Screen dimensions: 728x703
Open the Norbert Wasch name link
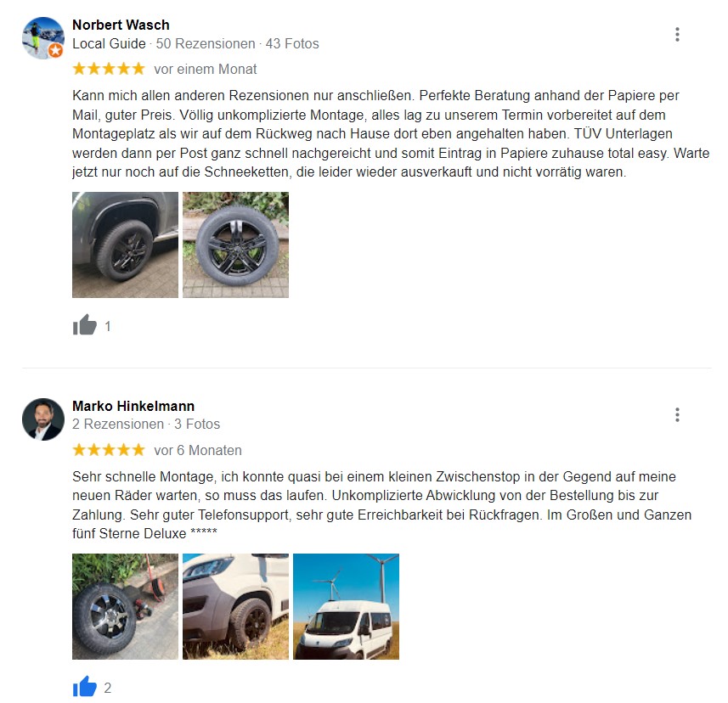121,25
